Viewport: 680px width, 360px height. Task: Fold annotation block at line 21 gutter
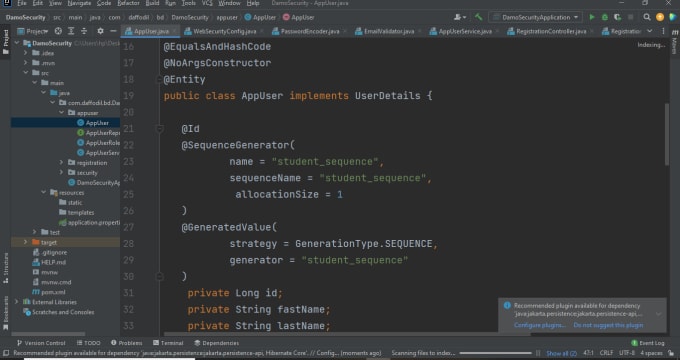[x=159, y=129]
